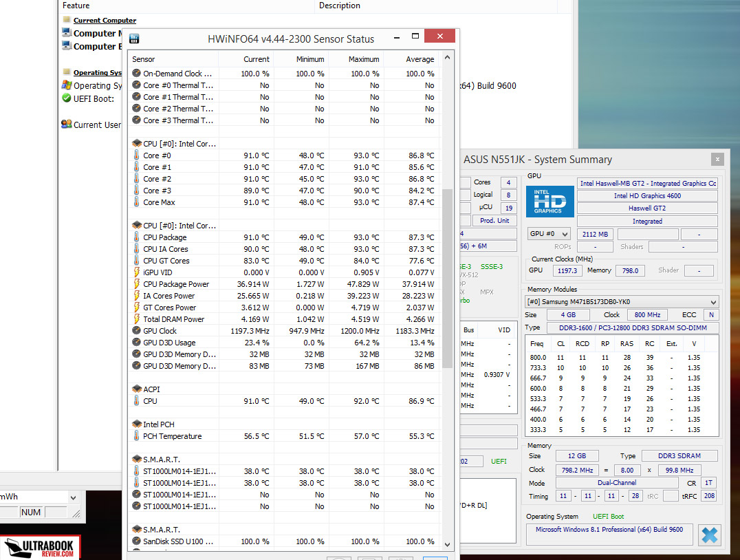
Task: Click the CPU Package thermometer icon
Action: click(136, 237)
